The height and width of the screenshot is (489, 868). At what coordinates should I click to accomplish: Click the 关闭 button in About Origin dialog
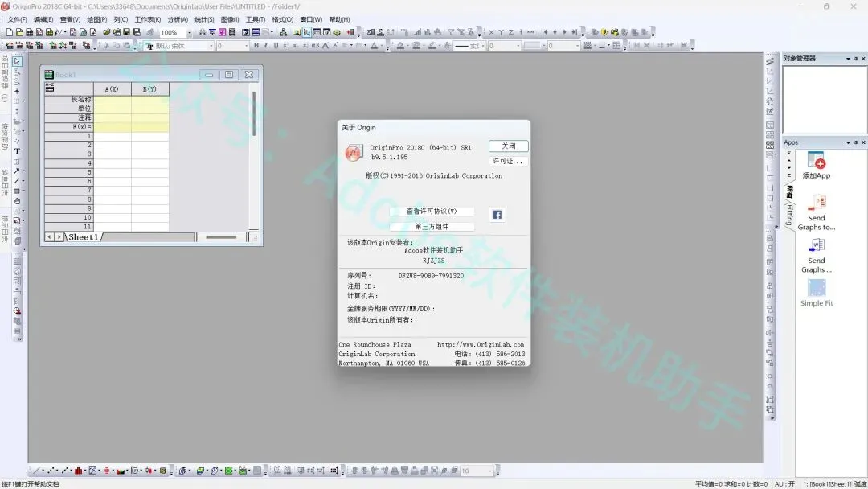click(508, 146)
